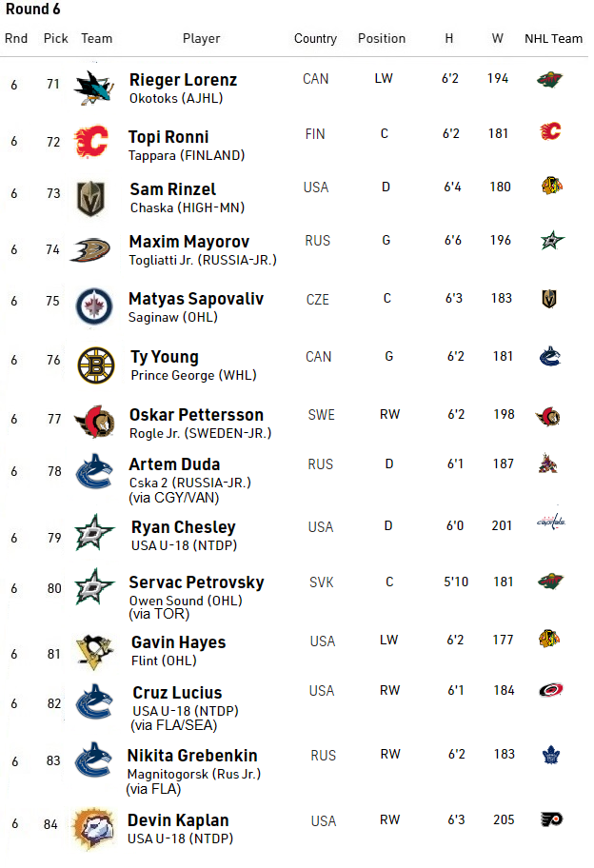Click the NHL Team column header
Screen dimensions: 594x868
[x=553, y=39]
